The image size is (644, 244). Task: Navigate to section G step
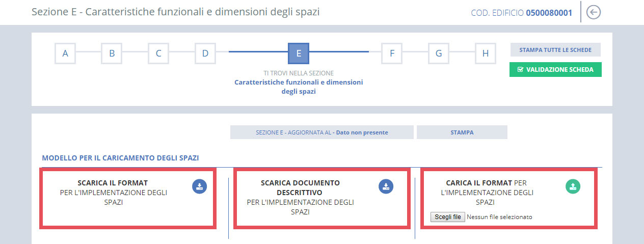pyautogui.click(x=439, y=53)
